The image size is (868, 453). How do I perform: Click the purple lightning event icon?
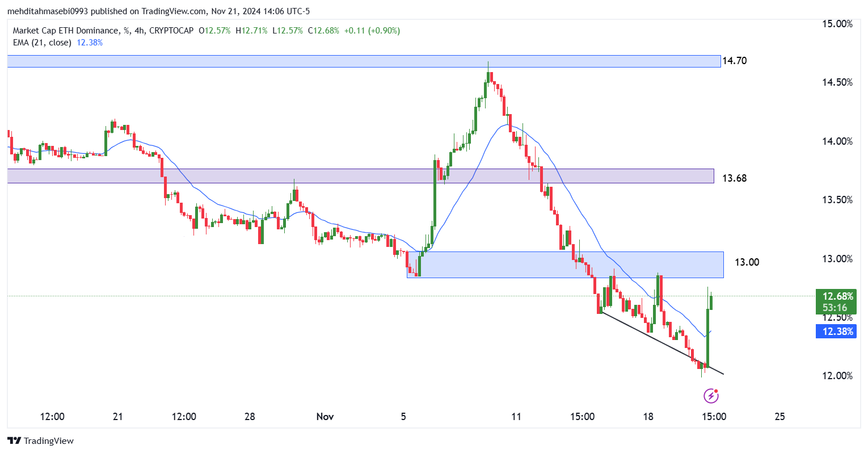pos(711,395)
